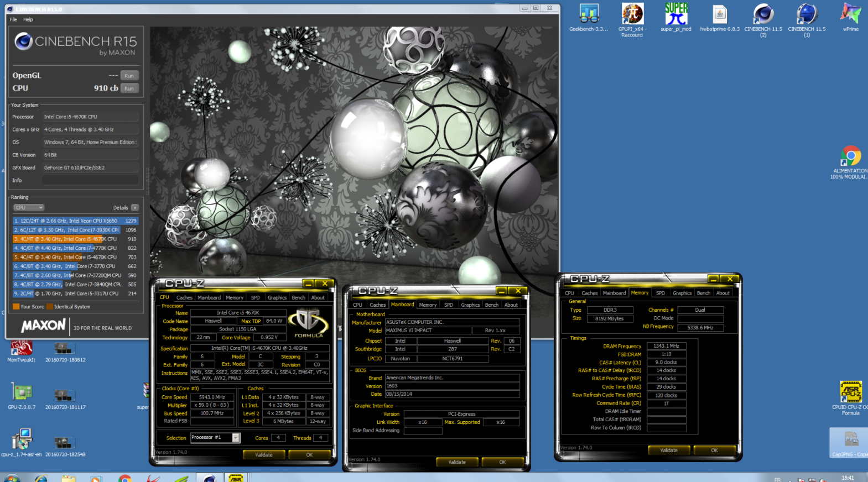This screenshot has height=482, width=868.
Task: Click the Info field in Your System
Action: [x=90, y=180]
